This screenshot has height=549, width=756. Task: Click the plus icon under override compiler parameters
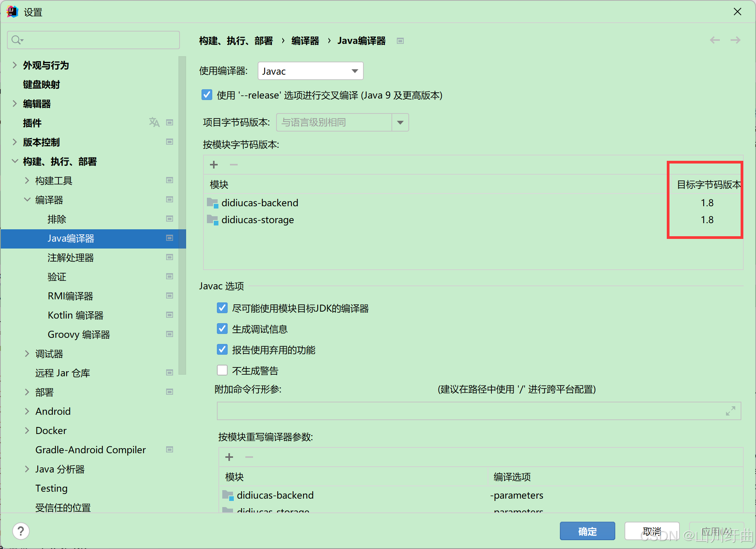[229, 457]
